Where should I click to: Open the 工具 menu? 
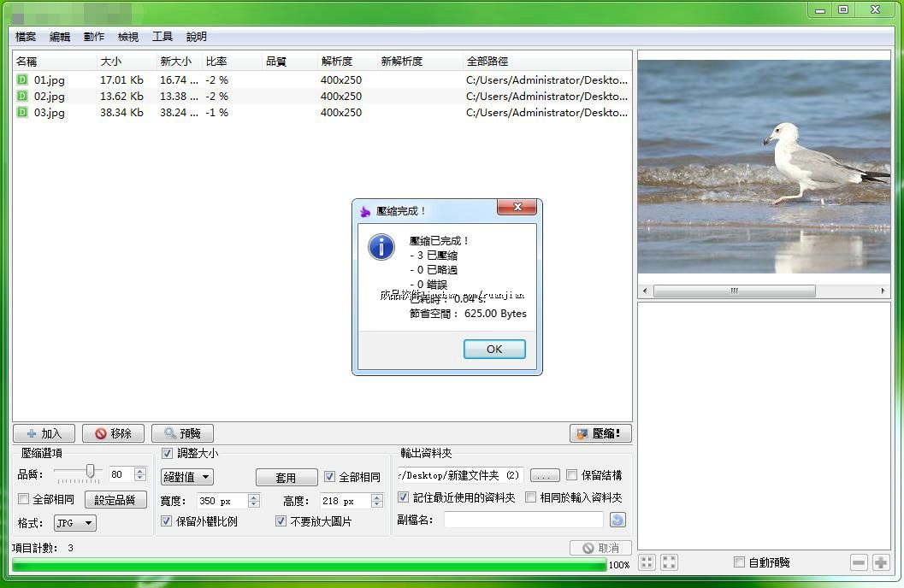click(162, 37)
